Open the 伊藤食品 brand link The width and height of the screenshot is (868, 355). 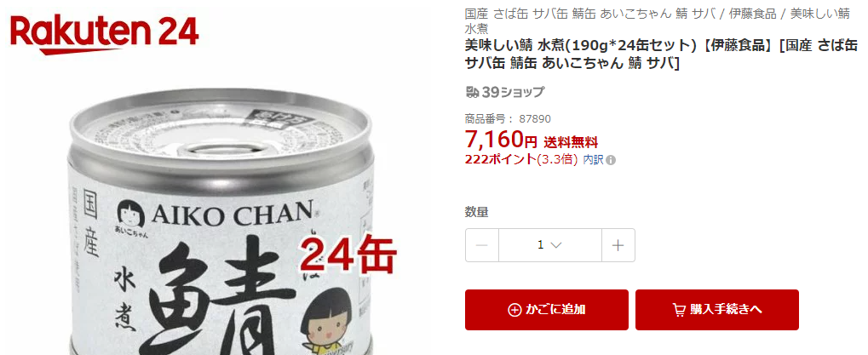tap(752, 14)
